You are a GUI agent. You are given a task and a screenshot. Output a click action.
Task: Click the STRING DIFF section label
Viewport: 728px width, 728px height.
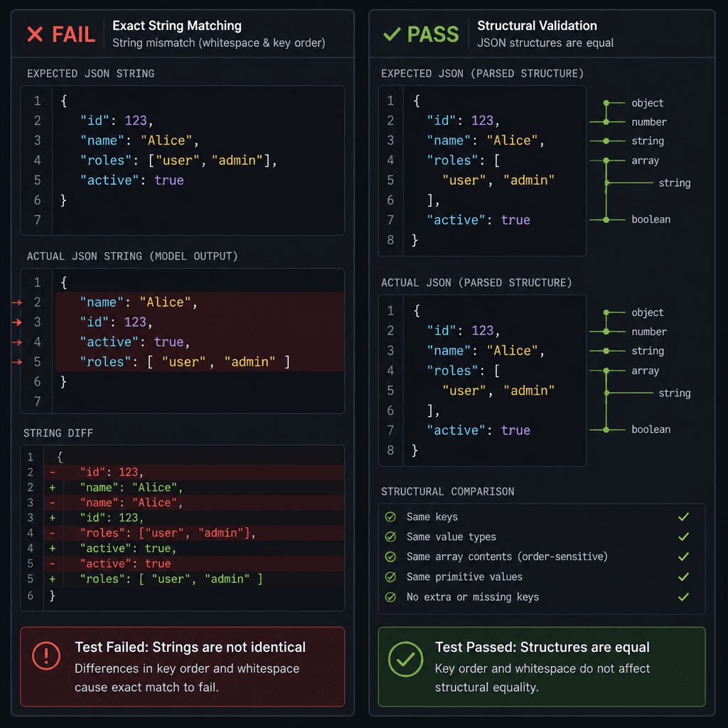tap(58, 433)
